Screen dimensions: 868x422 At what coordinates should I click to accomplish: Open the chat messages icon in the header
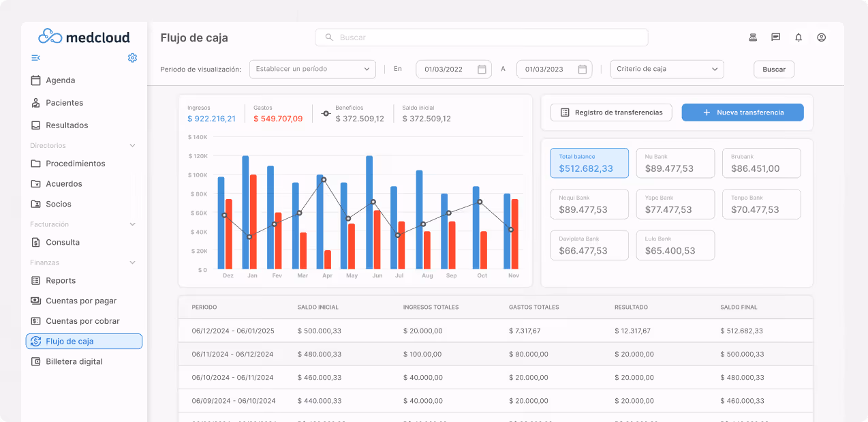pyautogui.click(x=775, y=37)
